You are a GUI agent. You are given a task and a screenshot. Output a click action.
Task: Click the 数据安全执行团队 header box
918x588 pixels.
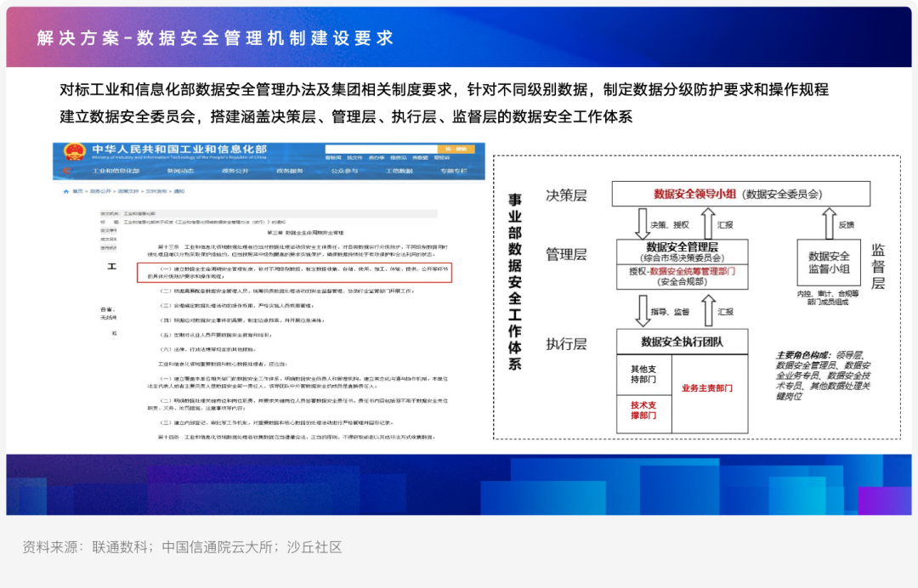coord(682,342)
